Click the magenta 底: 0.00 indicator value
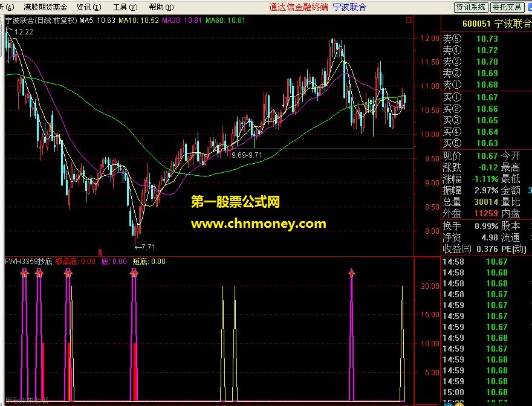The height and width of the screenshot is (406, 532). [114, 262]
